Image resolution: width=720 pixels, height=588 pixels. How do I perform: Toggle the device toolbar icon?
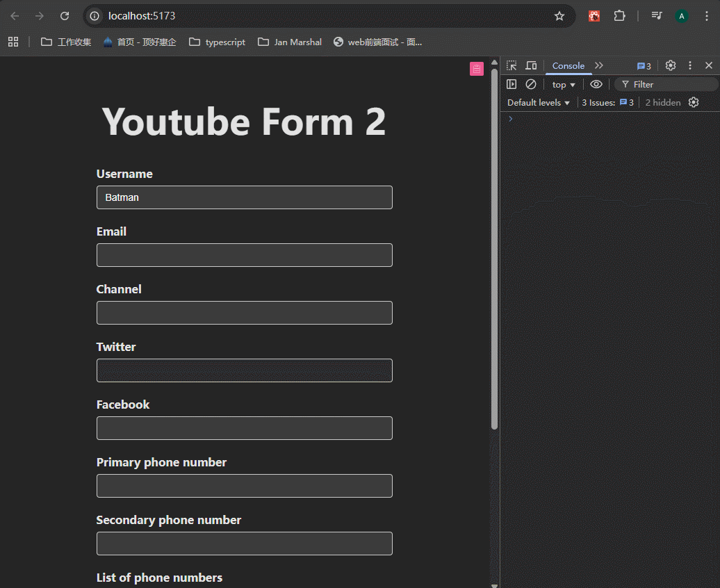coord(531,65)
